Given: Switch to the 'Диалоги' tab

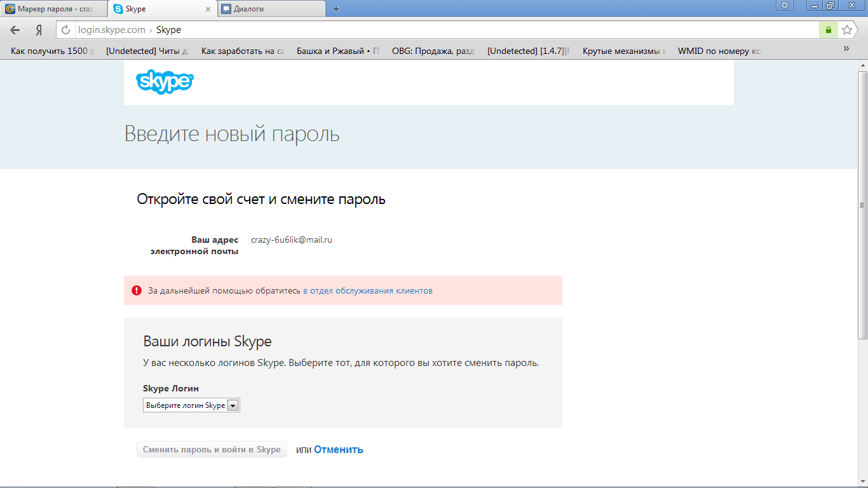Looking at the screenshot, I should pyautogui.click(x=272, y=9).
